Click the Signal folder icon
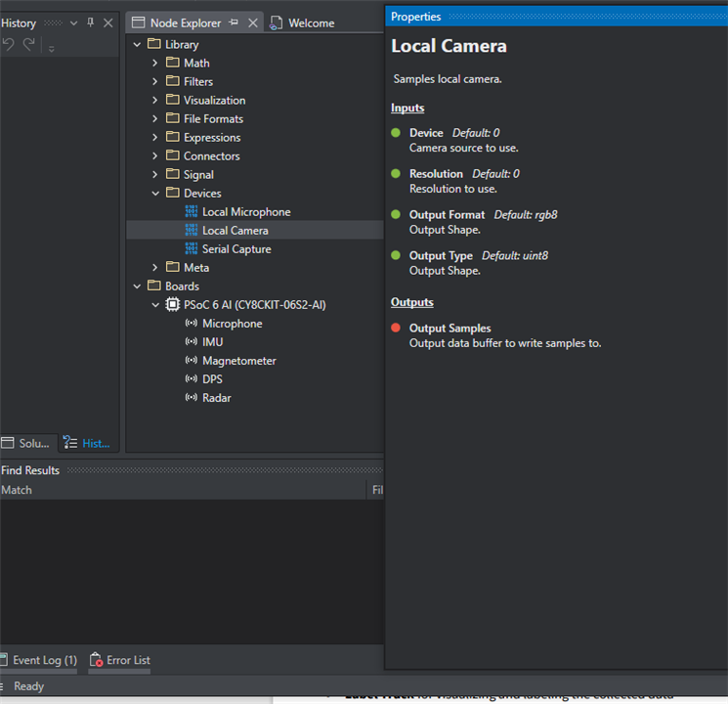Image resolution: width=728 pixels, height=704 pixels. click(173, 174)
